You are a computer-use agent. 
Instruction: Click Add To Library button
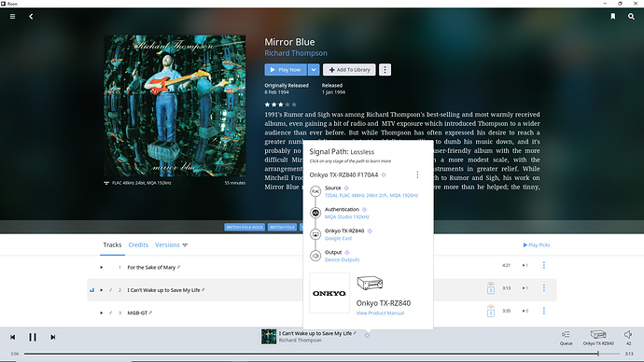coord(349,70)
